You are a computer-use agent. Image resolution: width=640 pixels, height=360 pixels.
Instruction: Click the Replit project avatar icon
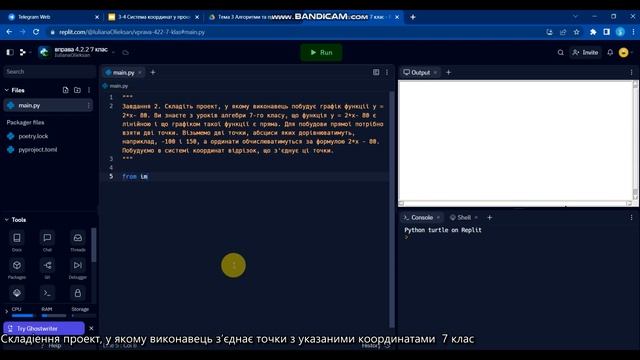44,52
